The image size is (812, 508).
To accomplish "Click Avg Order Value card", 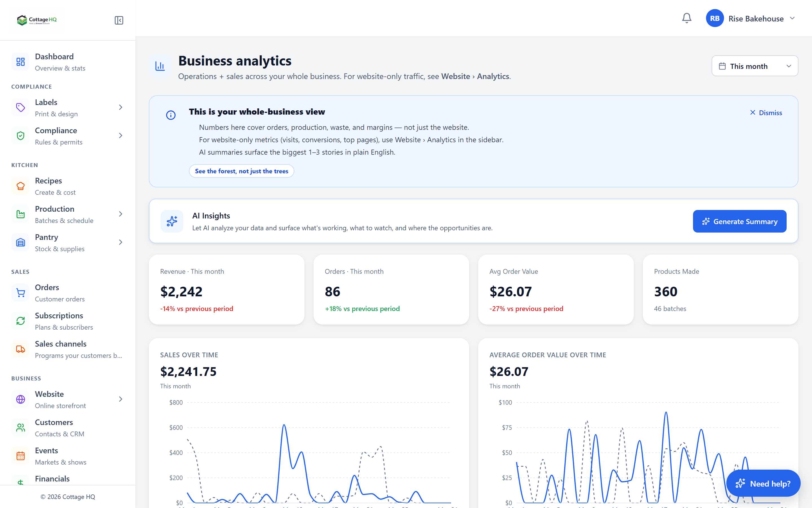I will [x=556, y=290].
